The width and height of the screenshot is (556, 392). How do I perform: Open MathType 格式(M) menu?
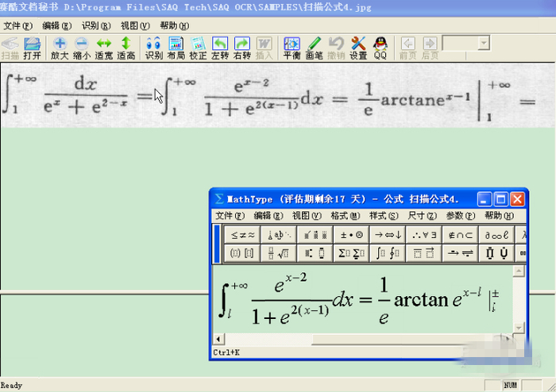coord(345,216)
